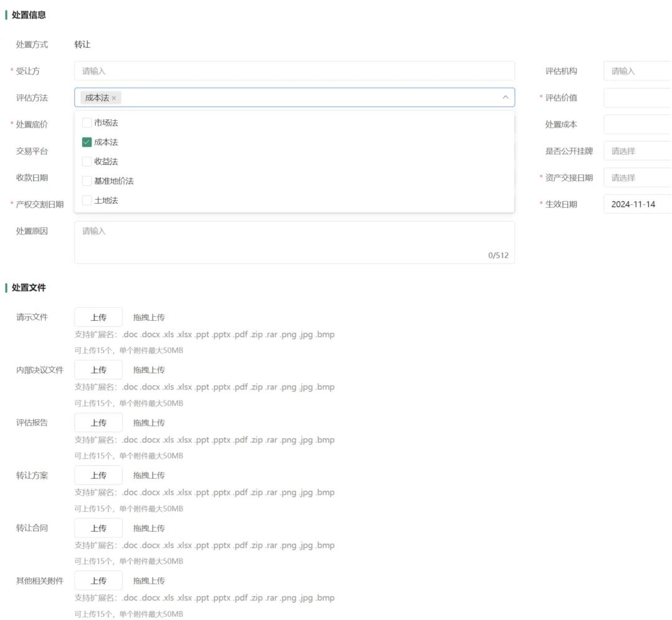Image resolution: width=672 pixels, height=620 pixels.
Task: Tick the 基准地价法 option
Action: [x=87, y=181]
